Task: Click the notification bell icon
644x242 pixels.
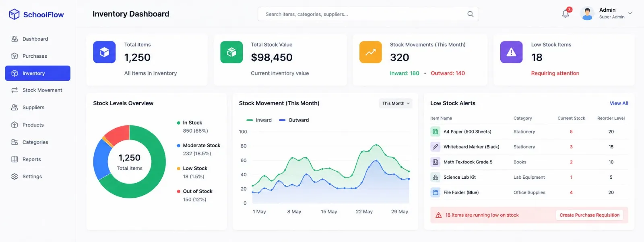Action: click(x=566, y=14)
